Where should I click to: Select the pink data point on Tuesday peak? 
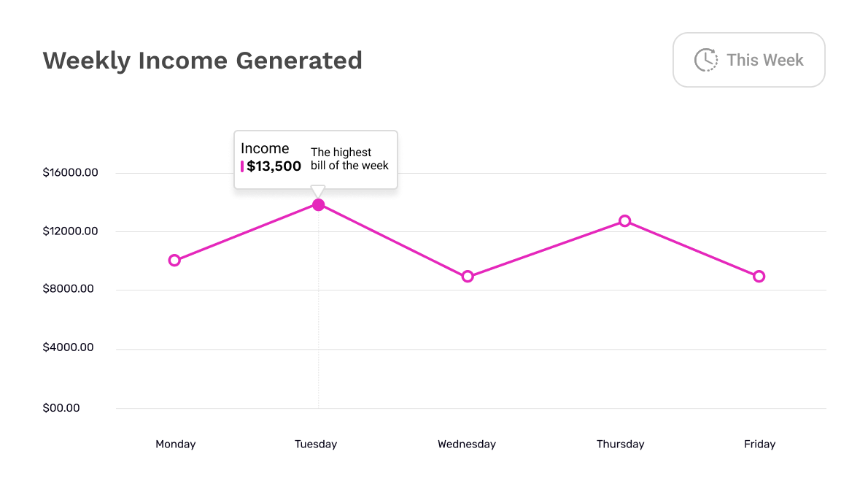pos(318,205)
